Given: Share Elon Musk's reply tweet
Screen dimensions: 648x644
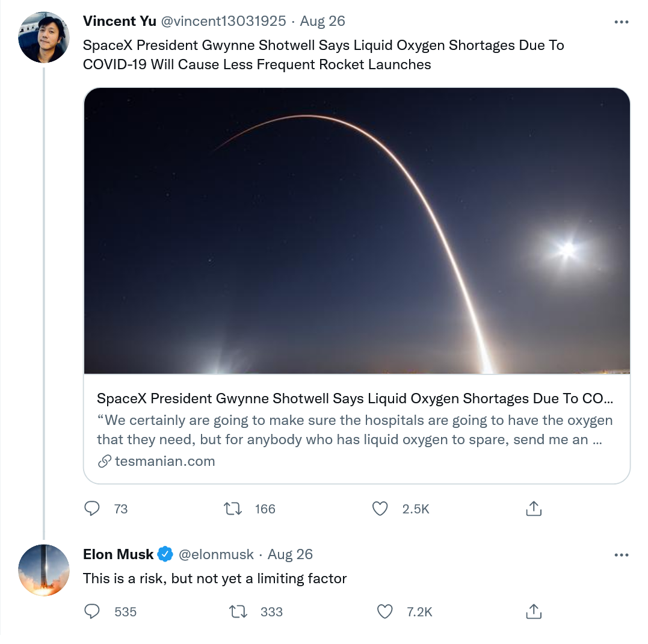Looking at the screenshot, I should click(x=534, y=612).
